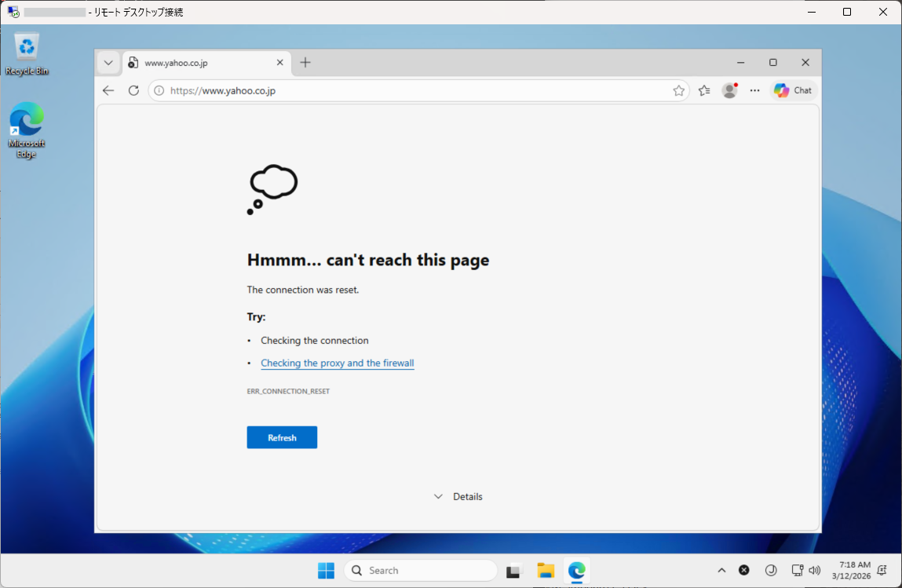Open the Favorites list icon
This screenshot has height=588, width=902.
(x=704, y=90)
